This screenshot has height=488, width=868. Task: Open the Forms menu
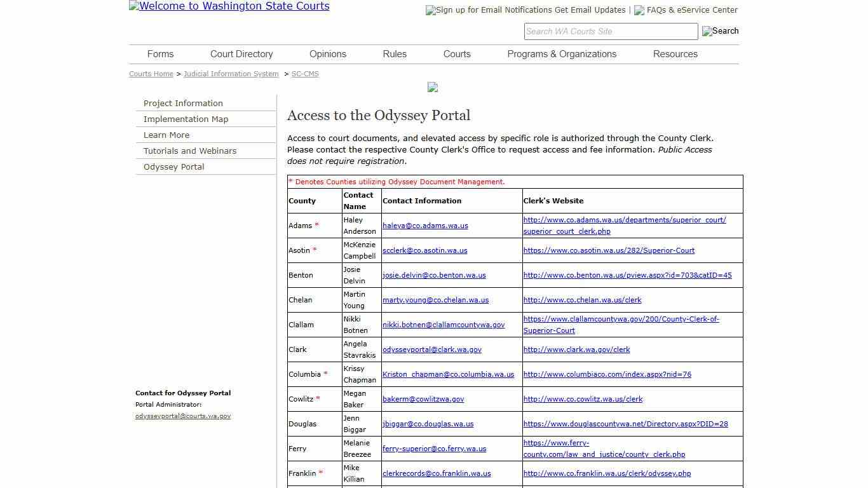160,54
